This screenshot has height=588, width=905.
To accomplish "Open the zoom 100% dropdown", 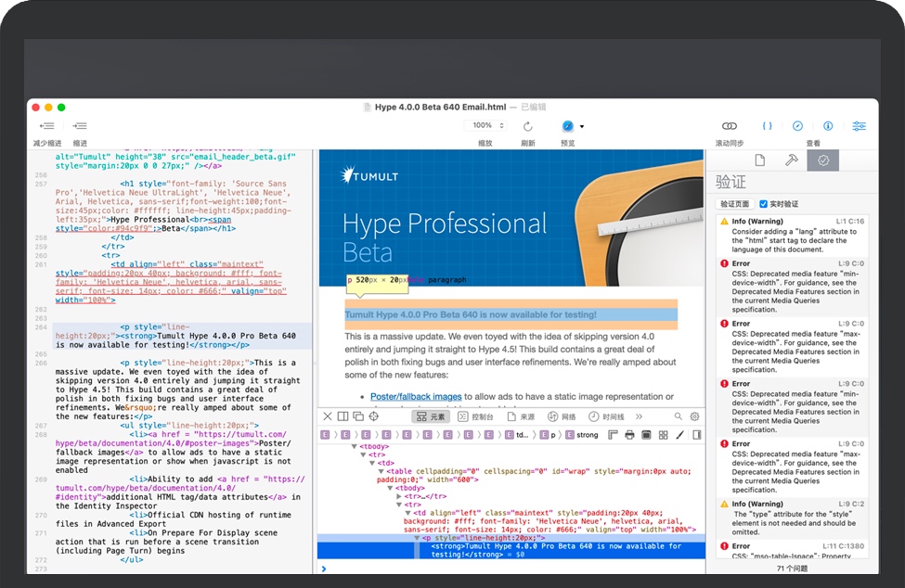I will 486,125.
